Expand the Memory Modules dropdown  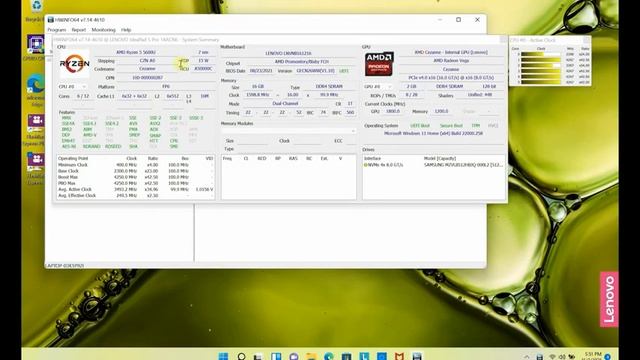pos(288,131)
